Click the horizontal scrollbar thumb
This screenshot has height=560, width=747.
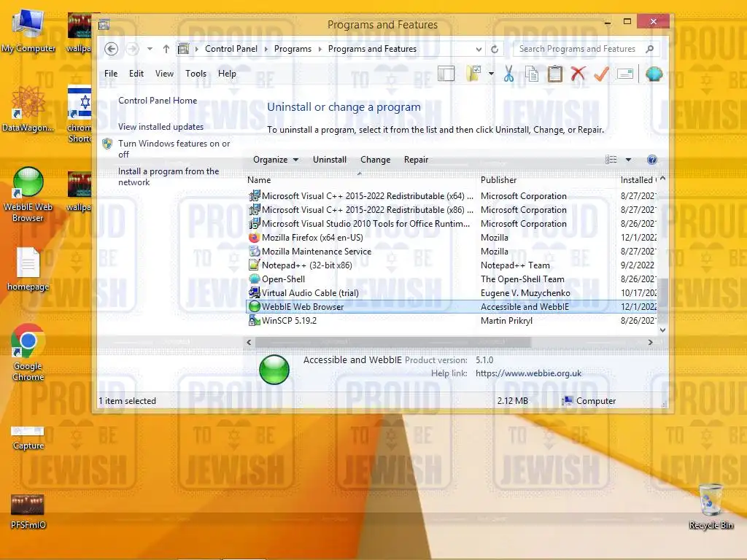click(x=392, y=342)
